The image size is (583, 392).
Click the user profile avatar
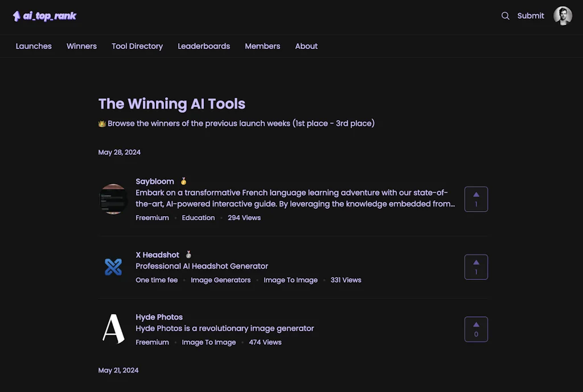[x=563, y=15]
